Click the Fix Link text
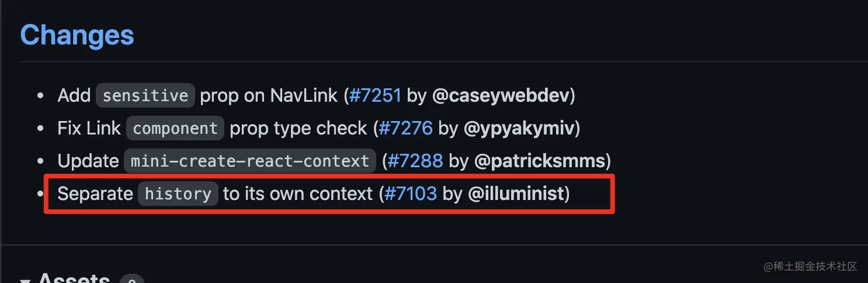The width and height of the screenshot is (868, 283). (89, 129)
